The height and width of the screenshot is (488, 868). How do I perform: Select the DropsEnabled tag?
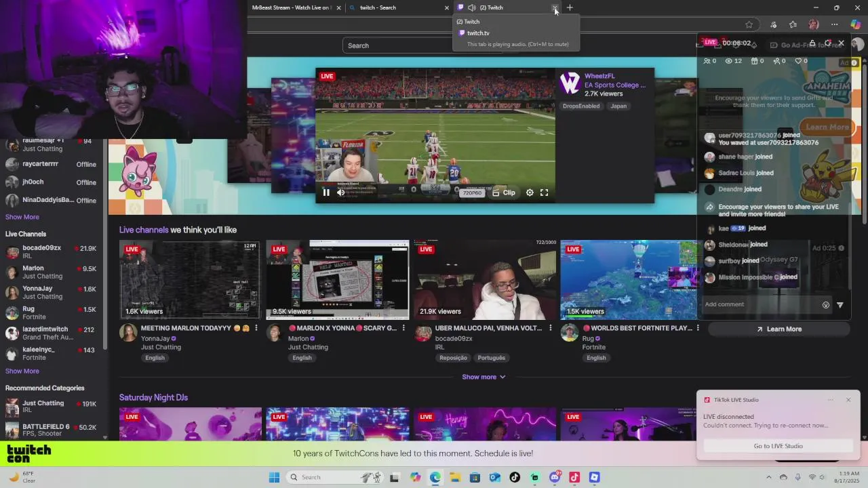581,106
